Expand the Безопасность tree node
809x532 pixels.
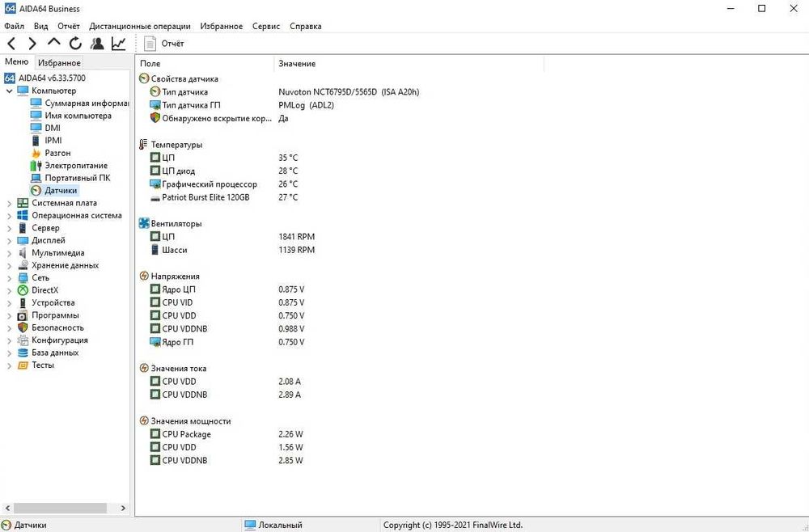click(x=9, y=328)
